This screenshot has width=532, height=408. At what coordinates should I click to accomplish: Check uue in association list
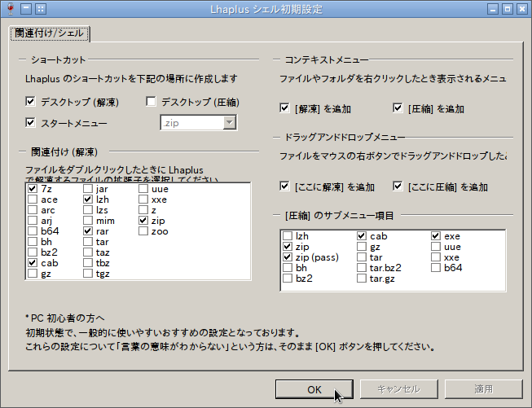[143, 189]
